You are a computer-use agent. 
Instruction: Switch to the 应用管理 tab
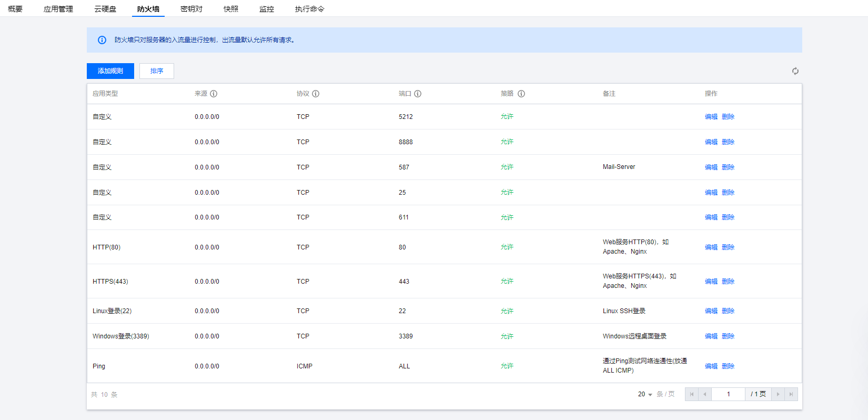[58, 9]
